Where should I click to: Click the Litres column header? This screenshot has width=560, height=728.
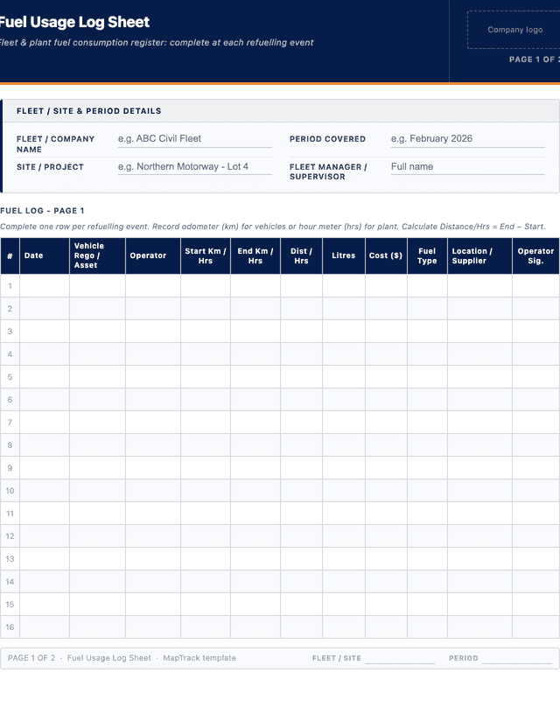click(x=344, y=255)
